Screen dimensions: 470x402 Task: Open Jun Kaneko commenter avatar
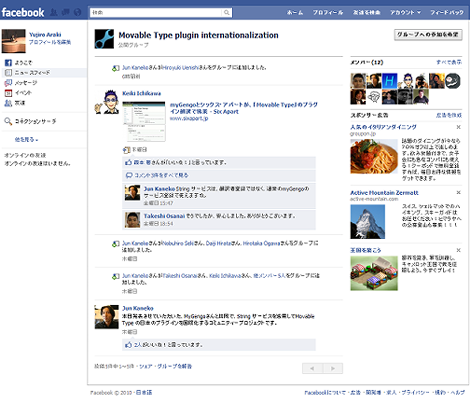(x=132, y=193)
